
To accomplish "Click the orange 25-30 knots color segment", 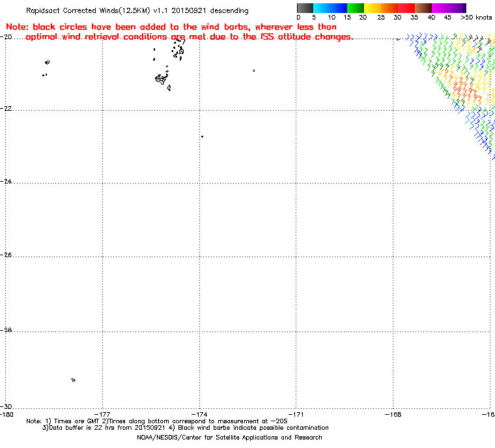I will point(389,8).
